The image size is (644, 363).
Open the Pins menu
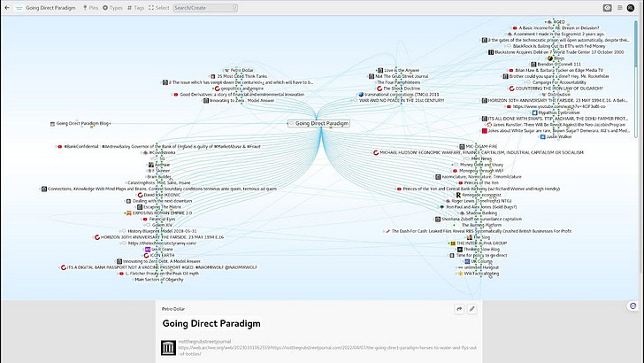coord(91,8)
